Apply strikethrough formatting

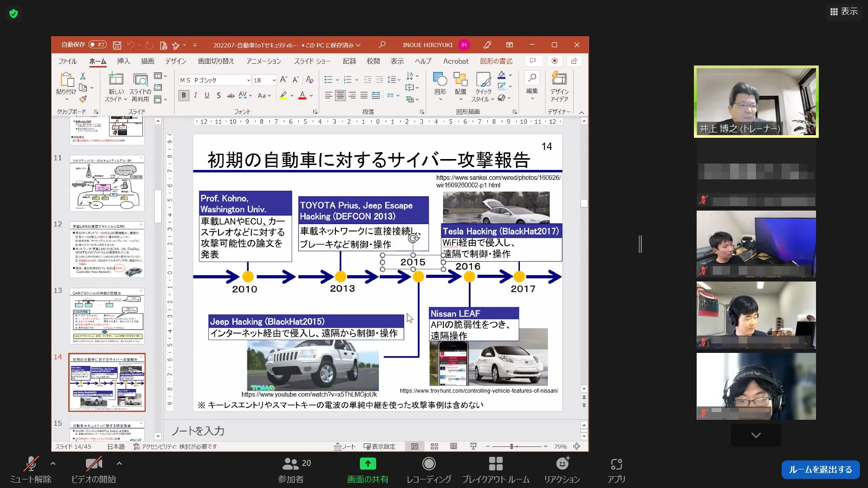tap(231, 95)
